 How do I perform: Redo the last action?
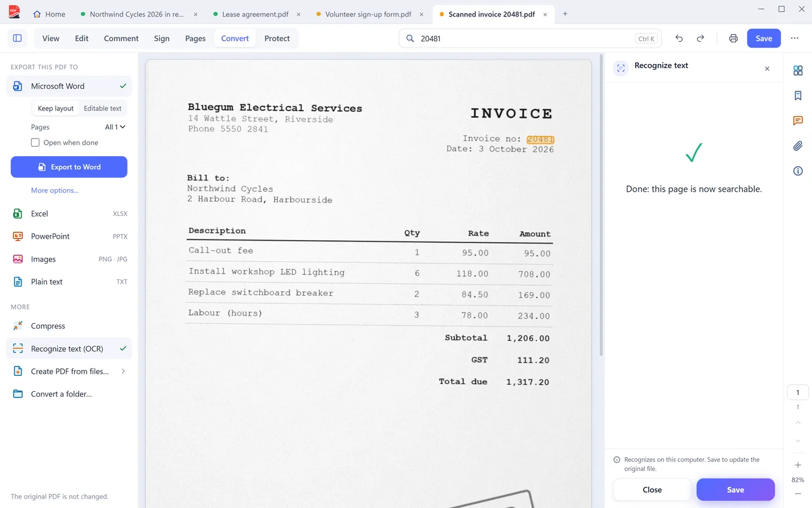[x=700, y=38]
